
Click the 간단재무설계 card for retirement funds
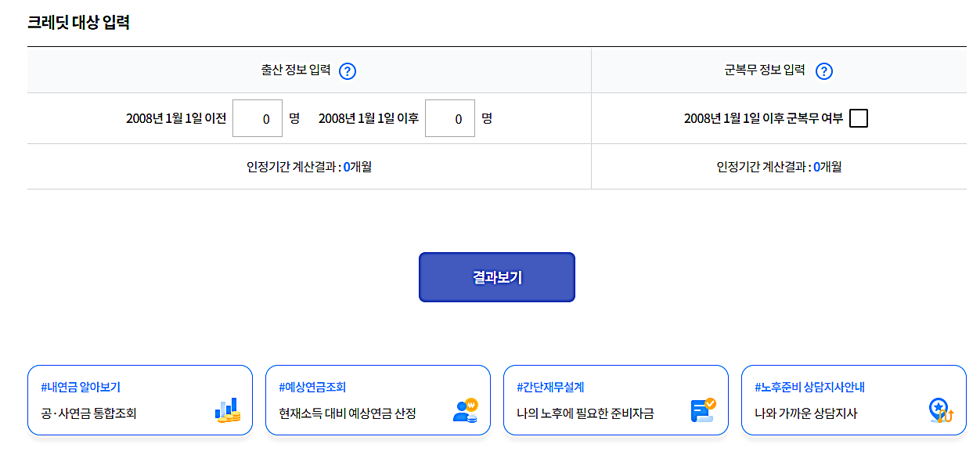(x=616, y=400)
